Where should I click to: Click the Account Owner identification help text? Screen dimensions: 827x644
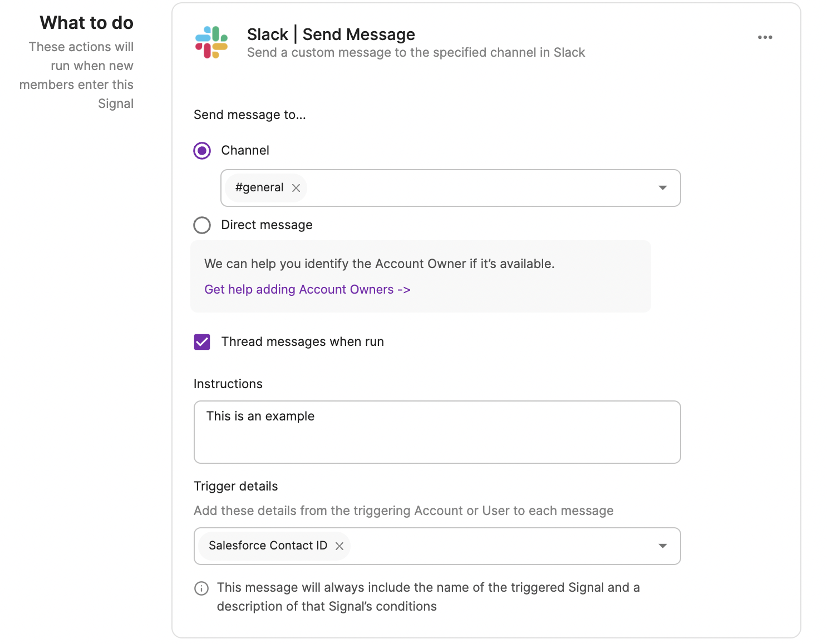380,264
